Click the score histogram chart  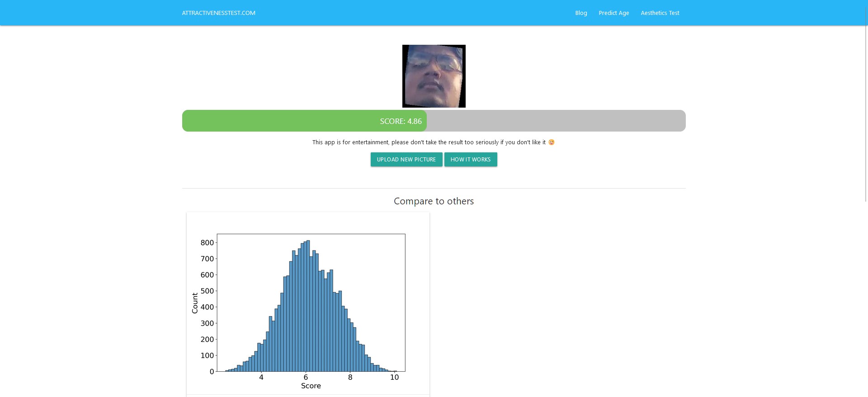tap(308, 303)
